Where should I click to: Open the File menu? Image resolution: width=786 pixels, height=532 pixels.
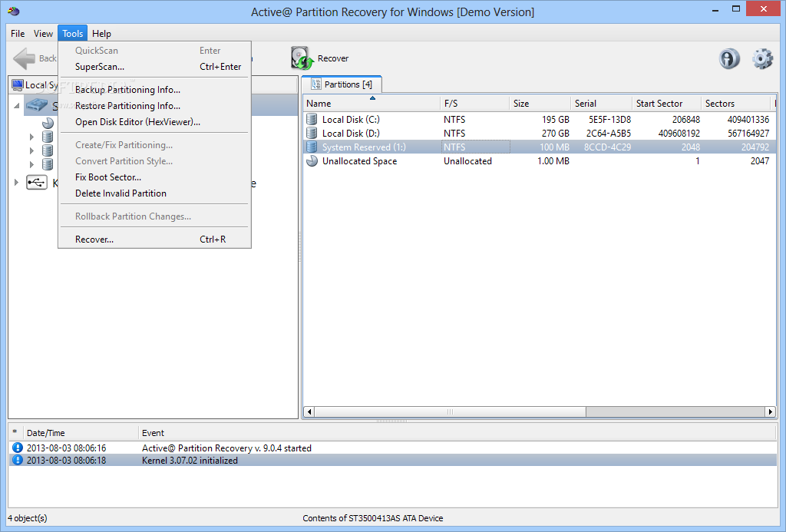pos(18,34)
